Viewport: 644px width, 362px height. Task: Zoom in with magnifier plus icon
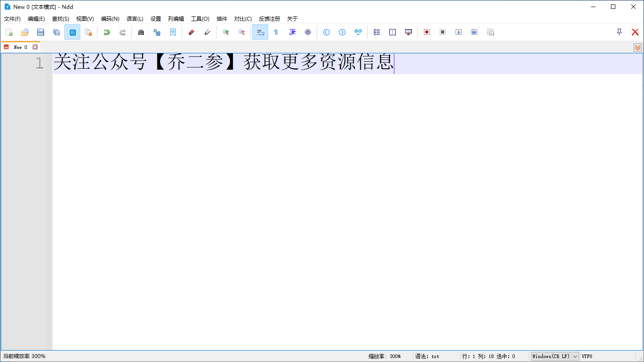[x=226, y=32]
